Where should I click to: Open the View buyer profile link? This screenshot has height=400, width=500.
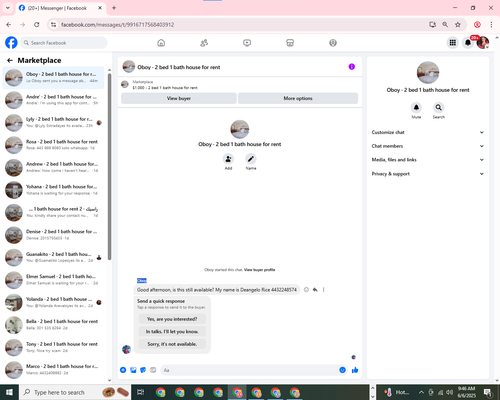[x=259, y=270]
